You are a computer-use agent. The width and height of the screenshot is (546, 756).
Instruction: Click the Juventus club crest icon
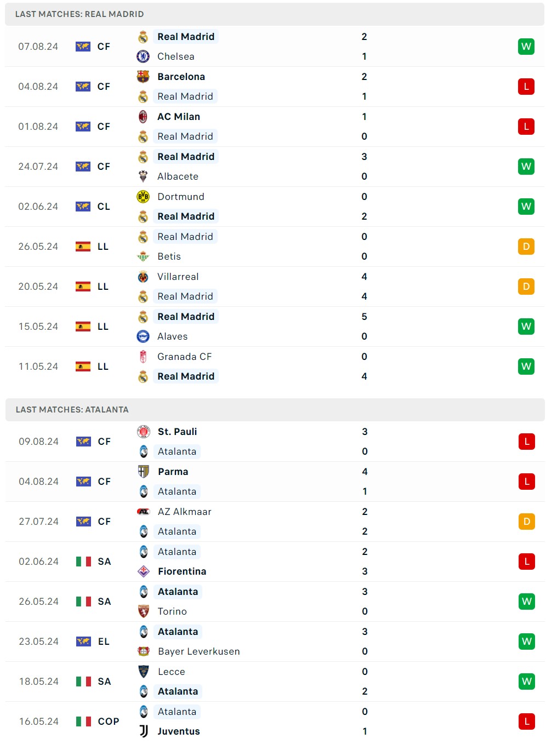pyautogui.click(x=144, y=731)
